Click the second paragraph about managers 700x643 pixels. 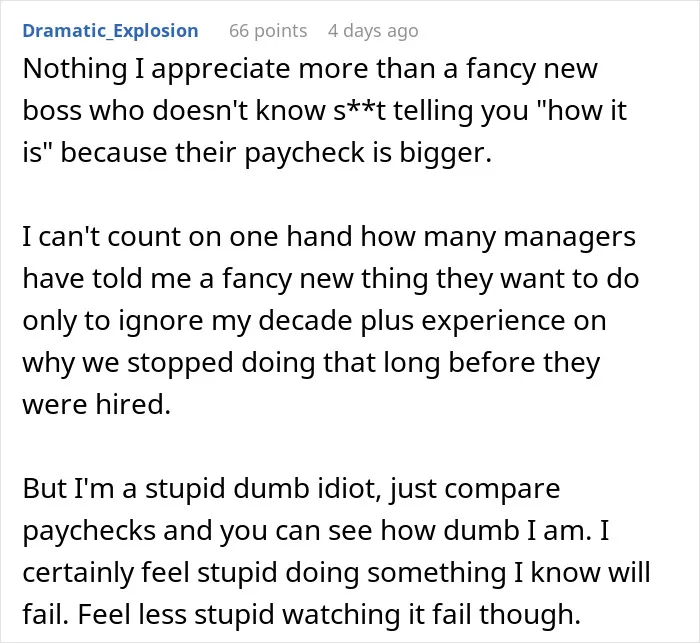point(331,320)
